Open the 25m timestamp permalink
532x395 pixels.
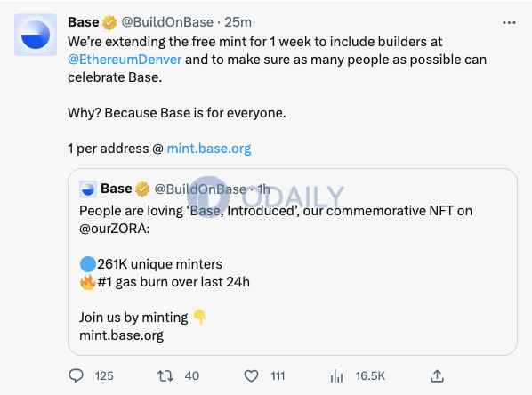click(x=238, y=22)
